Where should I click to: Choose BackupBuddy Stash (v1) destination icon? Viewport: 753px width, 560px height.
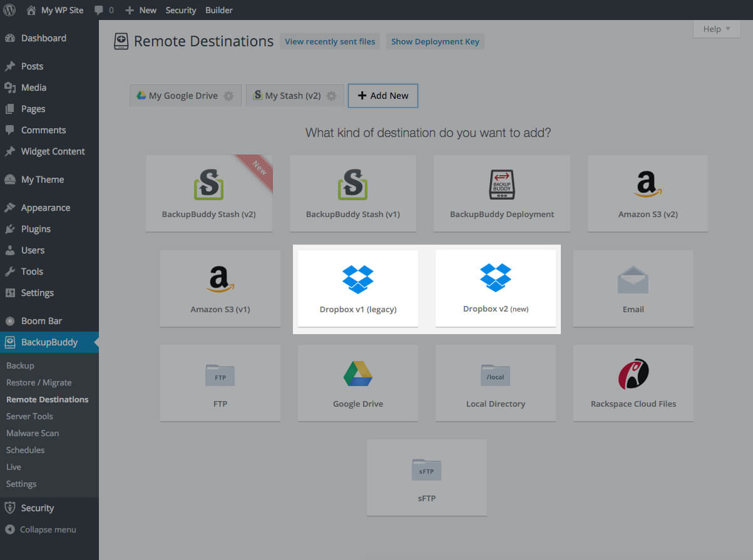pos(353,184)
